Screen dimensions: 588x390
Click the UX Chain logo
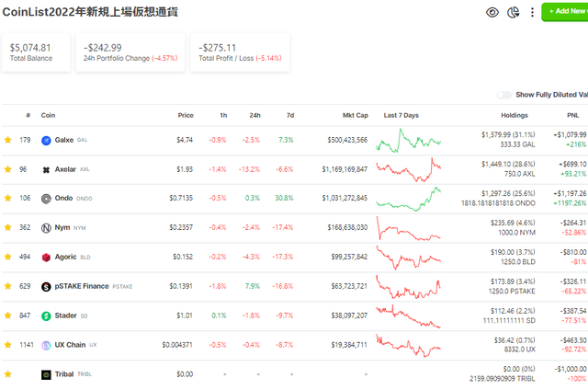[46, 345]
